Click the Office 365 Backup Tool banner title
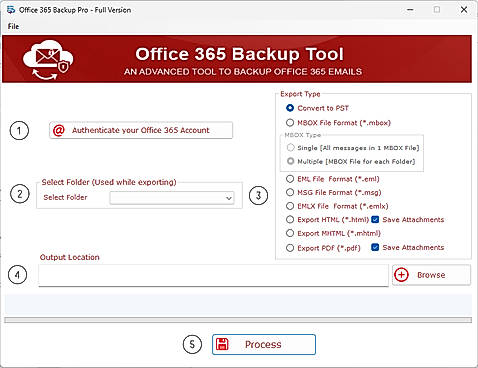Viewport: 478px width, 368px height. tap(239, 54)
